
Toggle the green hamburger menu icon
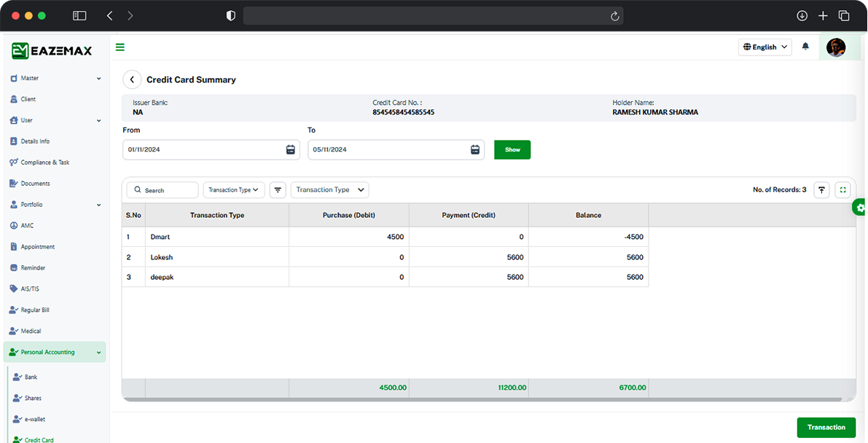pos(120,47)
